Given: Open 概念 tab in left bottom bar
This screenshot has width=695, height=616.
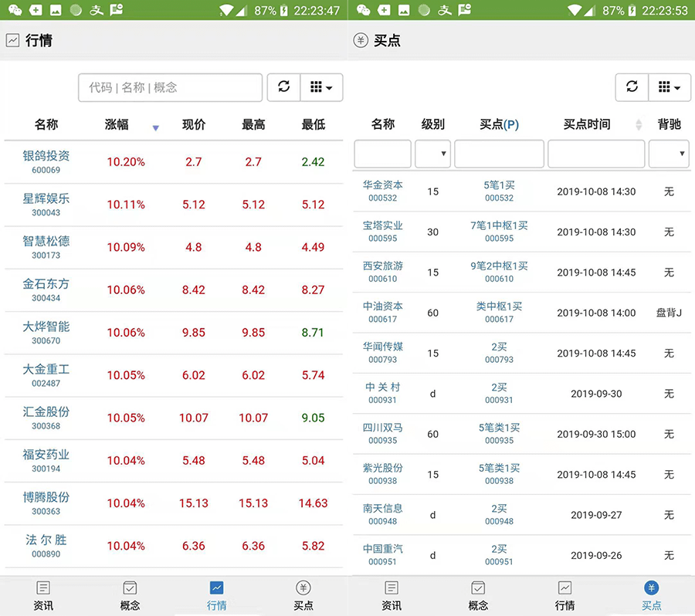Looking at the screenshot, I should tap(130, 596).
